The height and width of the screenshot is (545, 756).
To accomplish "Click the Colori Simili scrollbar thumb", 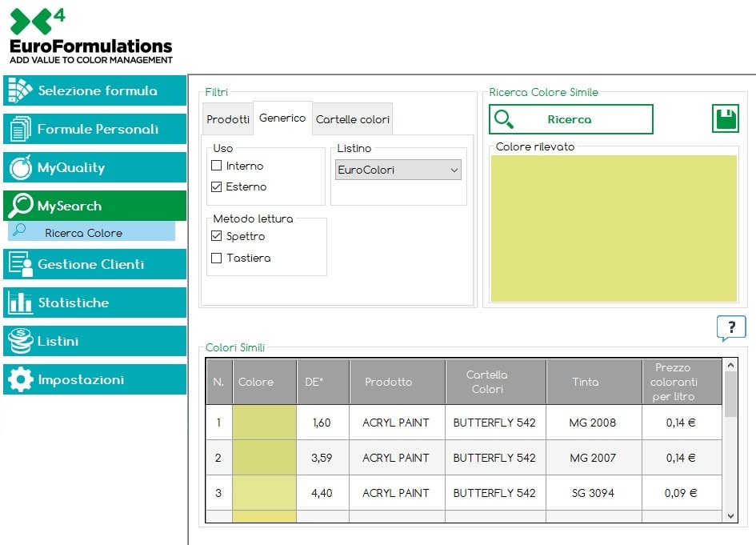I will tap(730, 394).
